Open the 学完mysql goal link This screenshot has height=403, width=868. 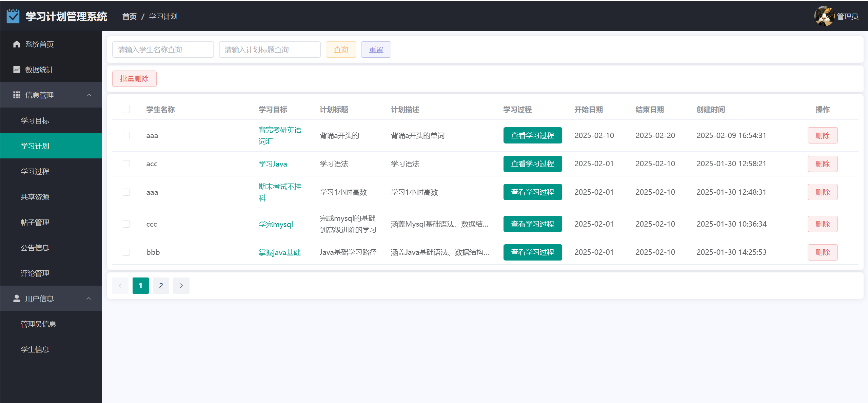276,224
